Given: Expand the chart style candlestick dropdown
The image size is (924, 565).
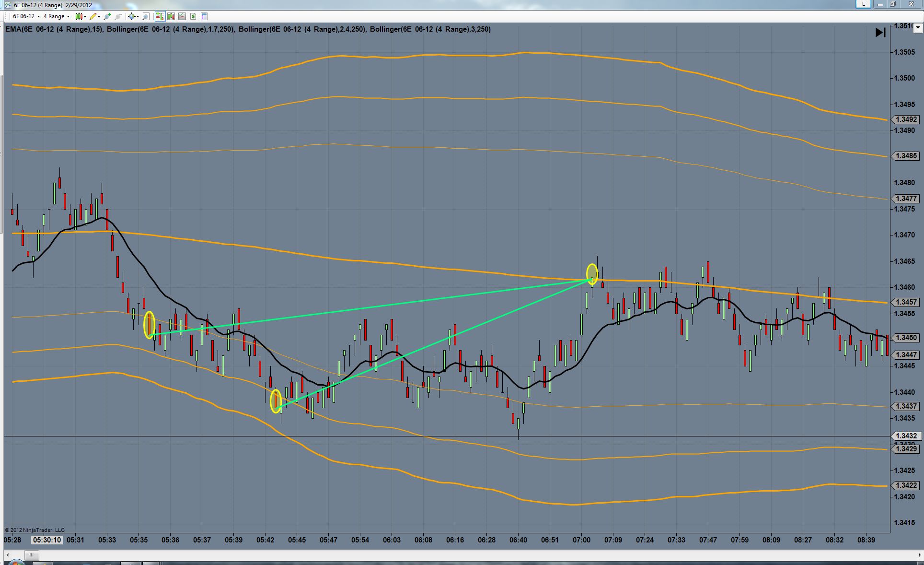Looking at the screenshot, I should click(85, 16).
